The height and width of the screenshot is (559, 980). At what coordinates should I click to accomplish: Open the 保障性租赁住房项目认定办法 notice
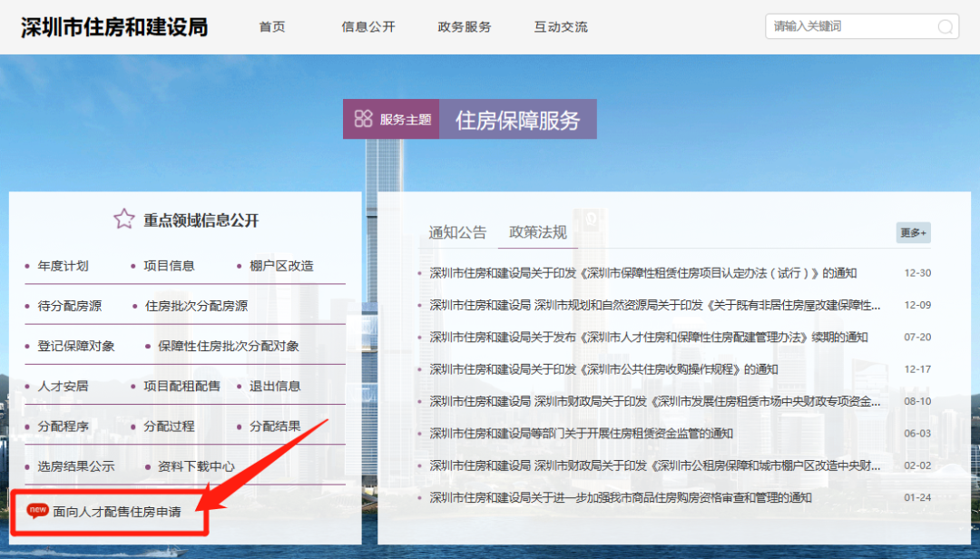pyautogui.click(x=643, y=273)
